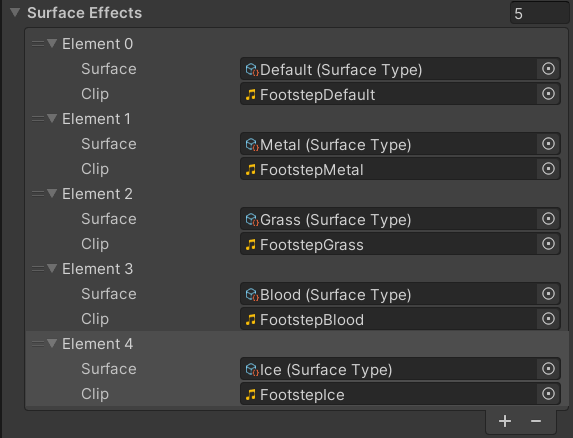Collapse the Surface Effects list foldout
573x438 pixels.
pos(15,13)
